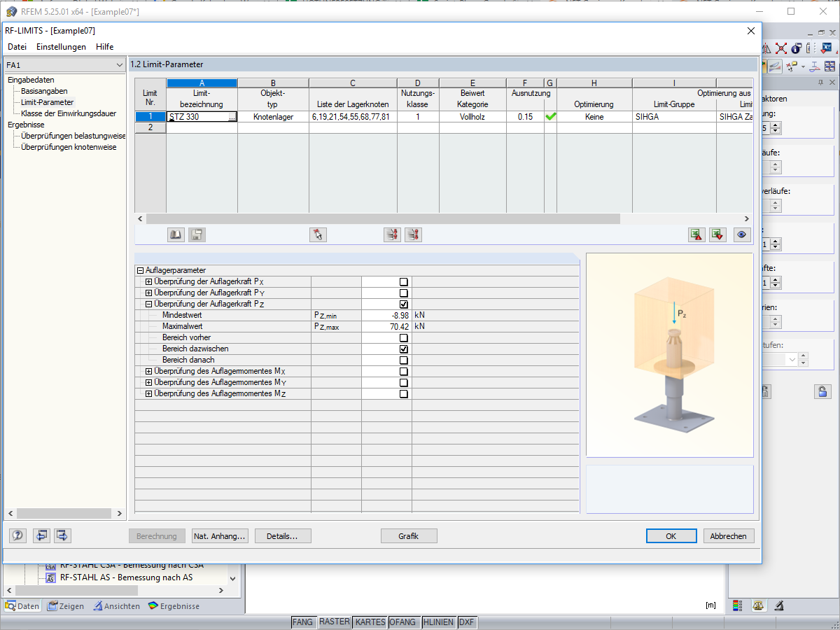
Task: Open the Details dialog
Action: pos(283,535)
